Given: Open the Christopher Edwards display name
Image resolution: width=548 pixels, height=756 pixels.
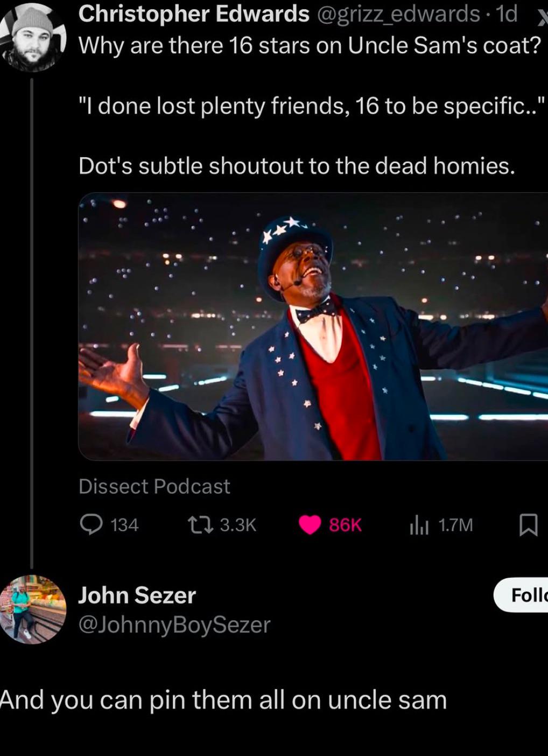Looking at the screenshot, I should click(x=194, y=14).
